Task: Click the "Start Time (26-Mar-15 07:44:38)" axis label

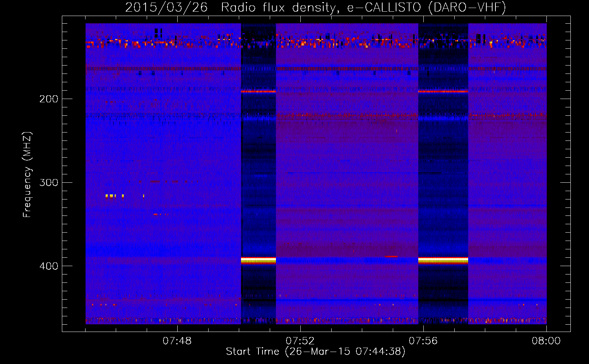Action: coord(316,352)
